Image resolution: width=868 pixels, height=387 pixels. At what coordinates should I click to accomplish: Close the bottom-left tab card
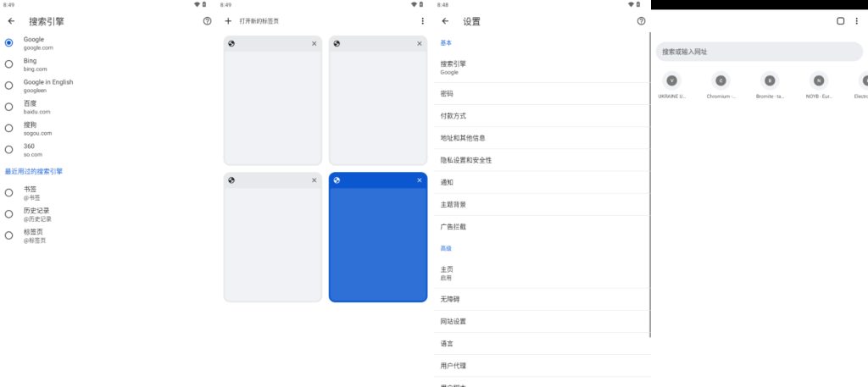point(314,180)
